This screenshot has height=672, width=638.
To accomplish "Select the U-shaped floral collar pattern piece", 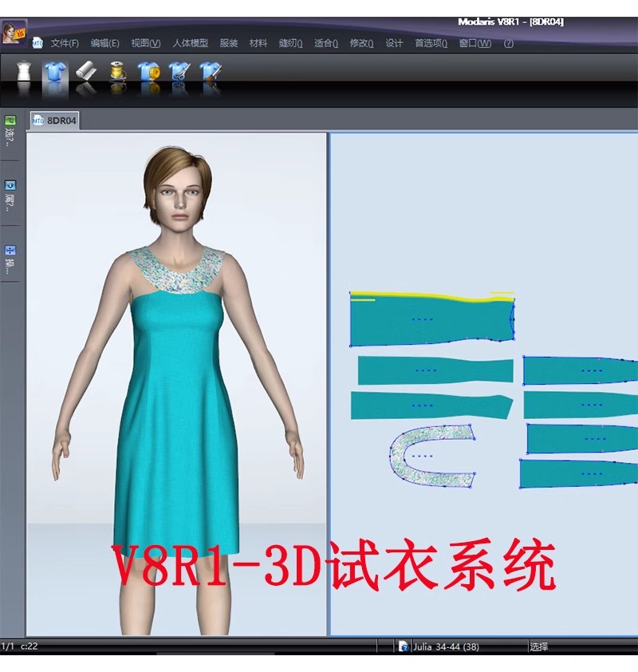I will coord(431,456).
